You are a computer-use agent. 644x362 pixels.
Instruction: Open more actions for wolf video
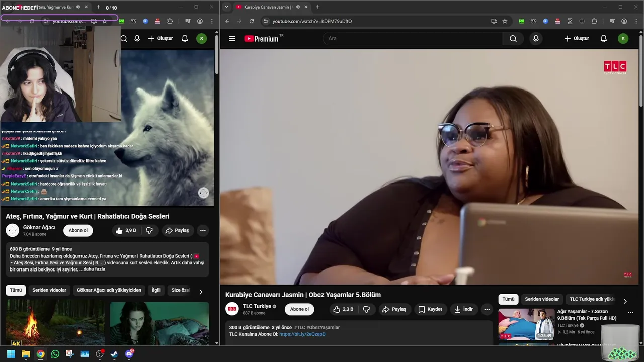click(x=203, y=230)
